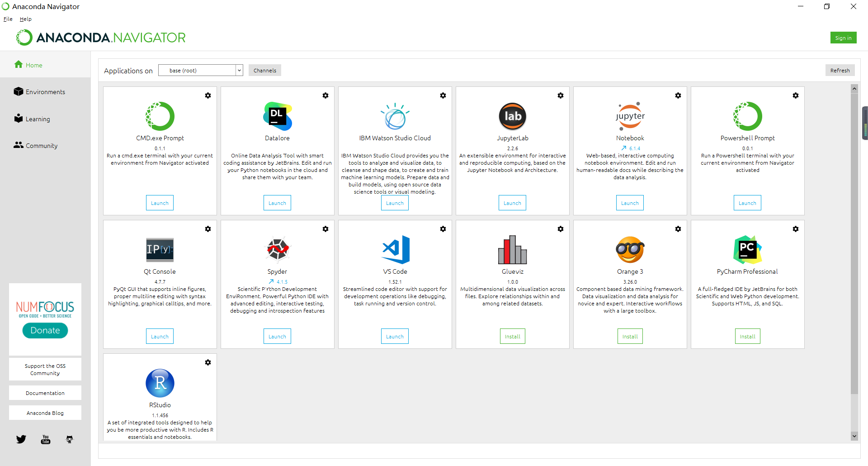Open settings gear on CMD.exe Prompt card
Image resolution: width=868 pixels, height=466 pixels.
tap(208, 95)
